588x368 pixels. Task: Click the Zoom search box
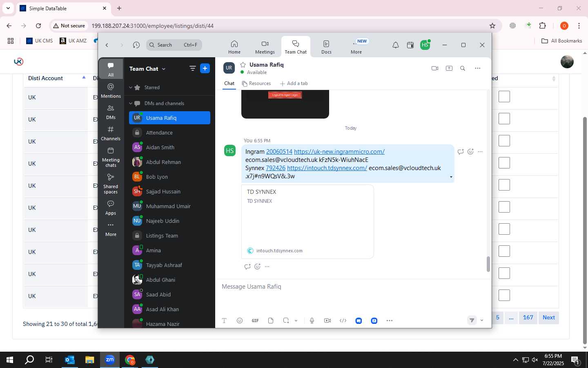tap(174, 45)
